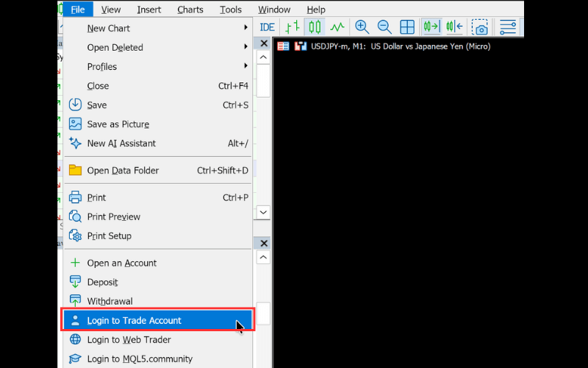This screenshot has width=588, height=368.
Task: Close the upper side panel with X
Action: (x=264, y=43)
